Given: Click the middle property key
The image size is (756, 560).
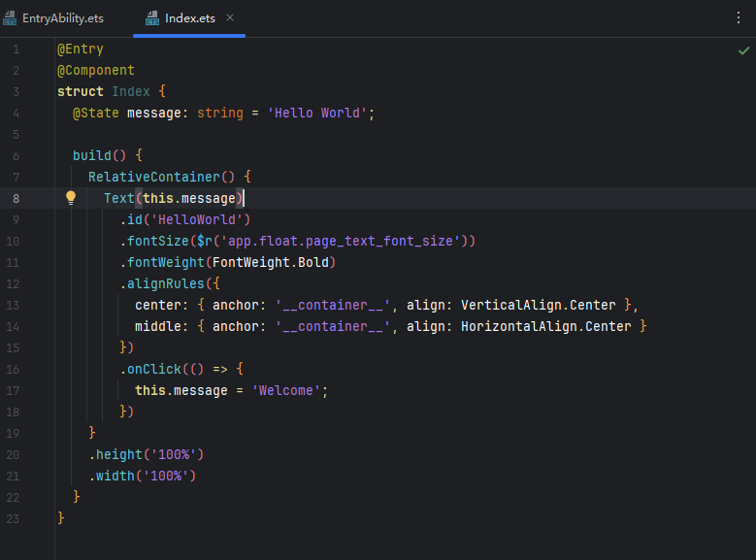Looking at the screenshot, I should pos(158,326).
